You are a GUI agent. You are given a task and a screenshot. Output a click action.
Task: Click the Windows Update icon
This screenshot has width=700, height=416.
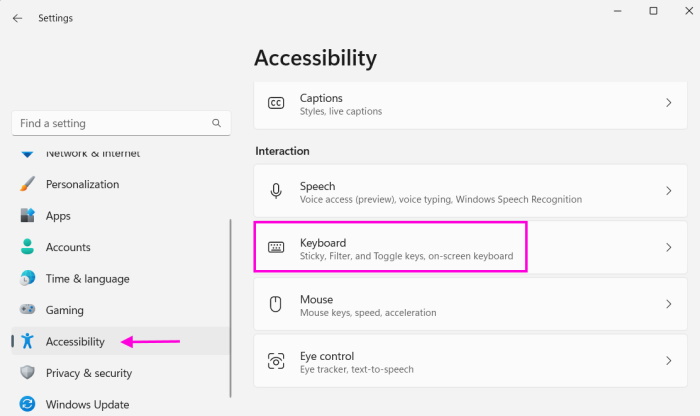pyautogui.click(x=28, y=405)
